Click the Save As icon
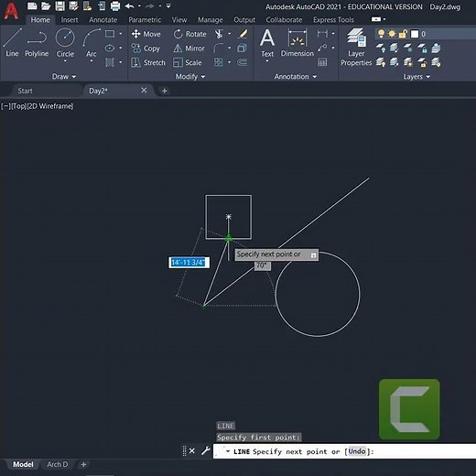The image size is (476, 476). pyautogui.click(x=73, y=5)
